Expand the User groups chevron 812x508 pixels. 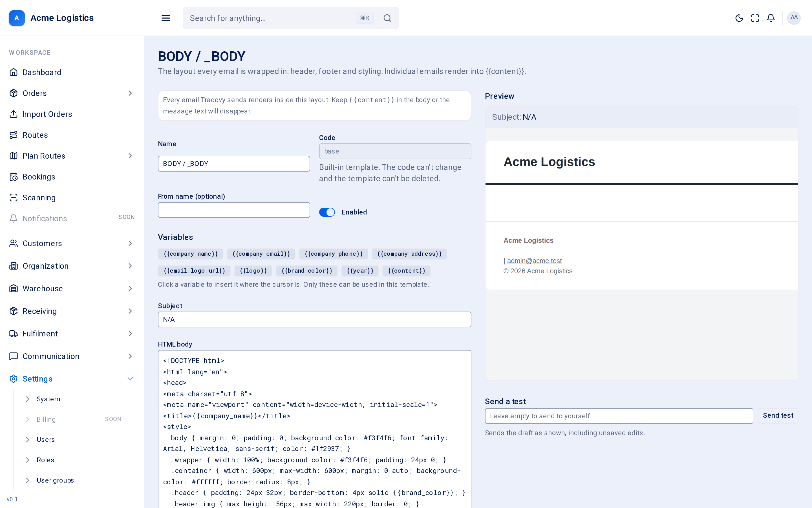[28, 480]
